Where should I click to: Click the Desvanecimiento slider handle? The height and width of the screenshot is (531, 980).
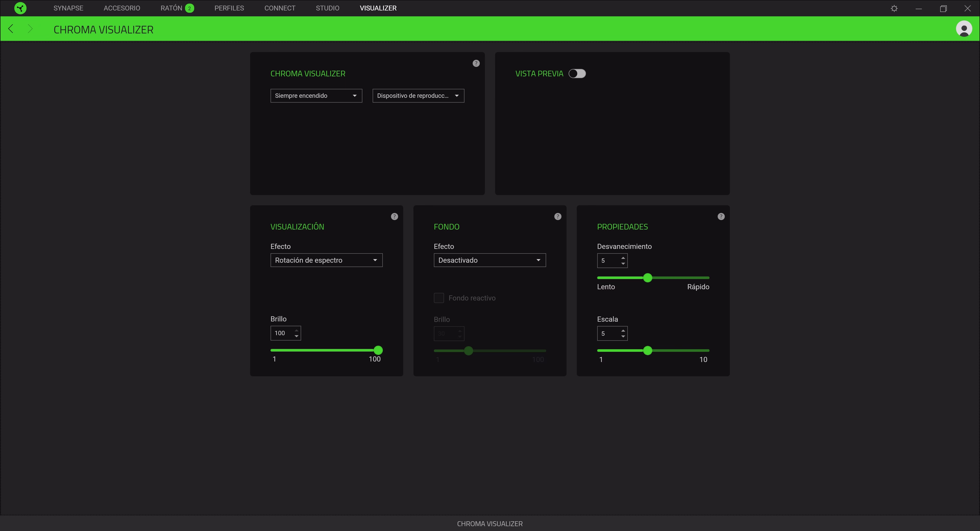point(647,278)
